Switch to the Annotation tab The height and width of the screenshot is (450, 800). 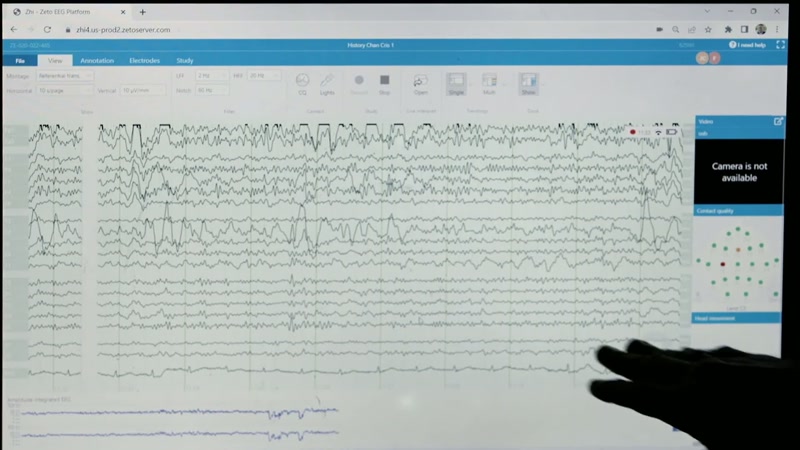(97, 60)
